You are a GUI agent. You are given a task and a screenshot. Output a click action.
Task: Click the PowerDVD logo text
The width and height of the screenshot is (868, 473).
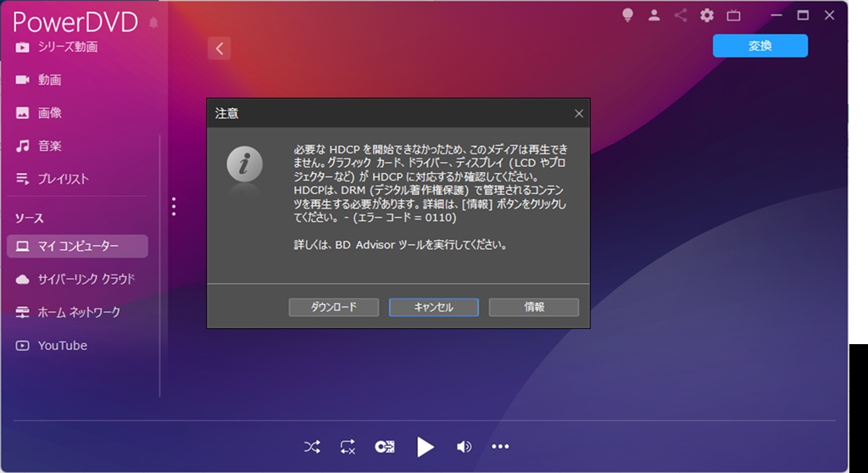click(x=75, y=22)
